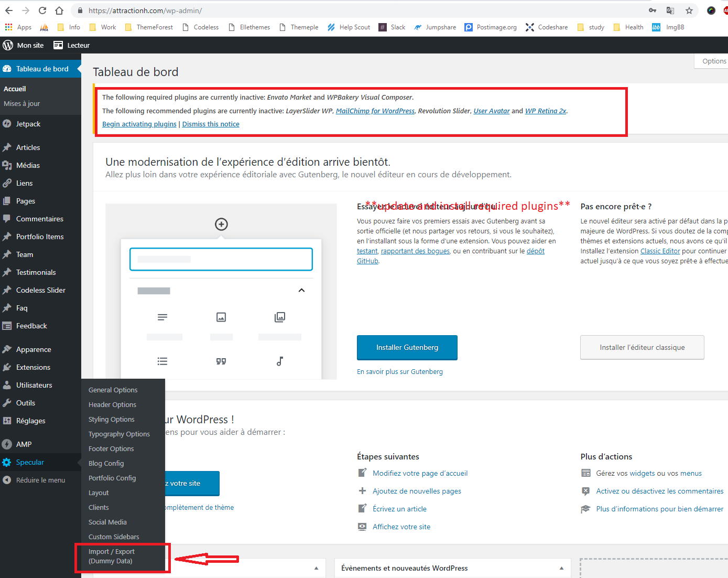
Task: Select Header Options submenu item
Action: tap(112, 404)
